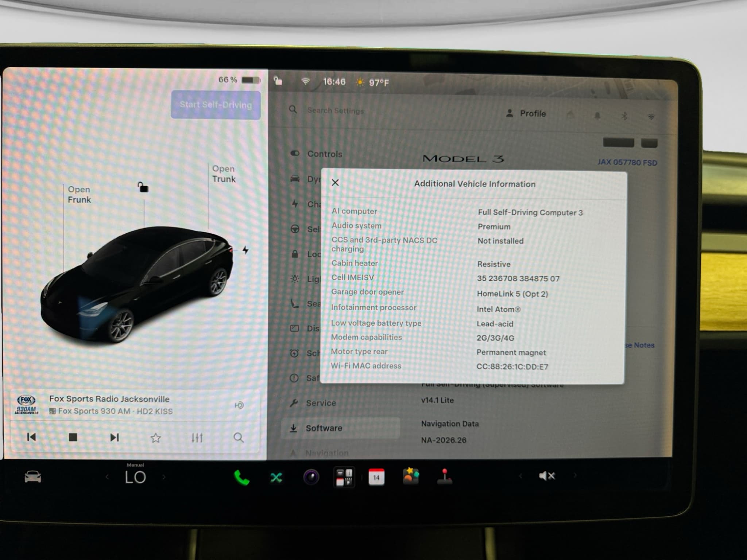Skip to previous radio station
The height and width of the screenshot is (560, 747).
click(32, 437)
